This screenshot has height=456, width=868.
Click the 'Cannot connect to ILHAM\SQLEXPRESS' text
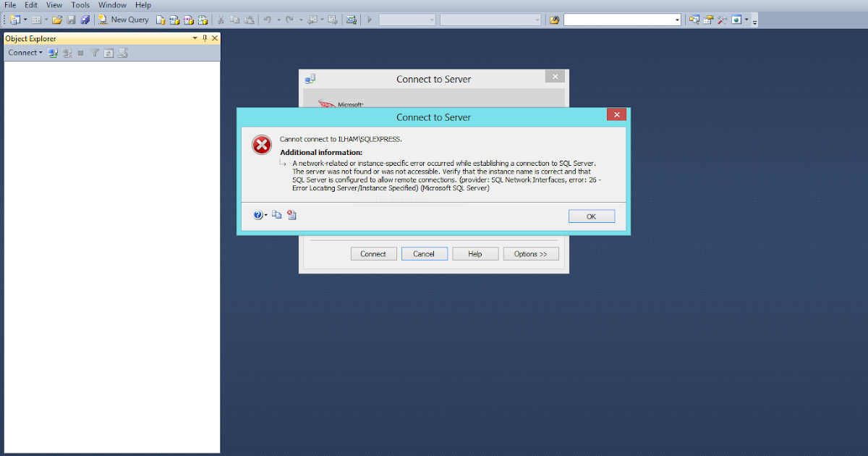click(341, 139)
